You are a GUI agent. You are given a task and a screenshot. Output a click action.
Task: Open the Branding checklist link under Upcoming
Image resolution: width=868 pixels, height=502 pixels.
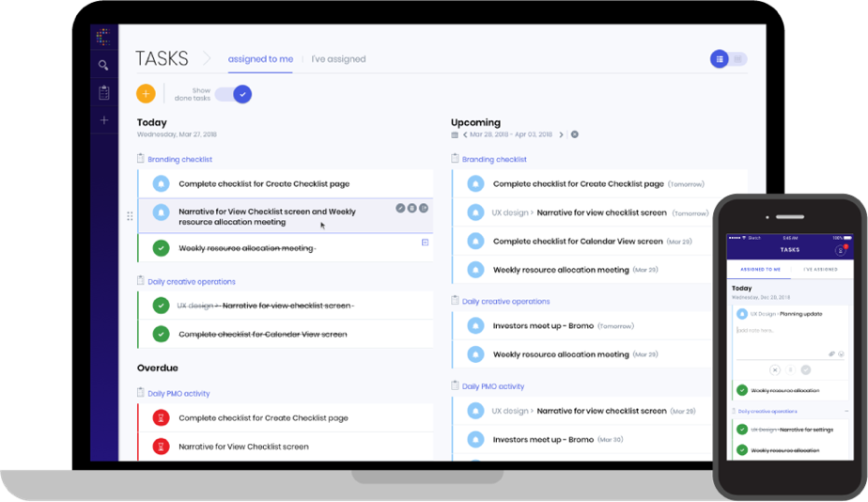click(x=494, y=160)
